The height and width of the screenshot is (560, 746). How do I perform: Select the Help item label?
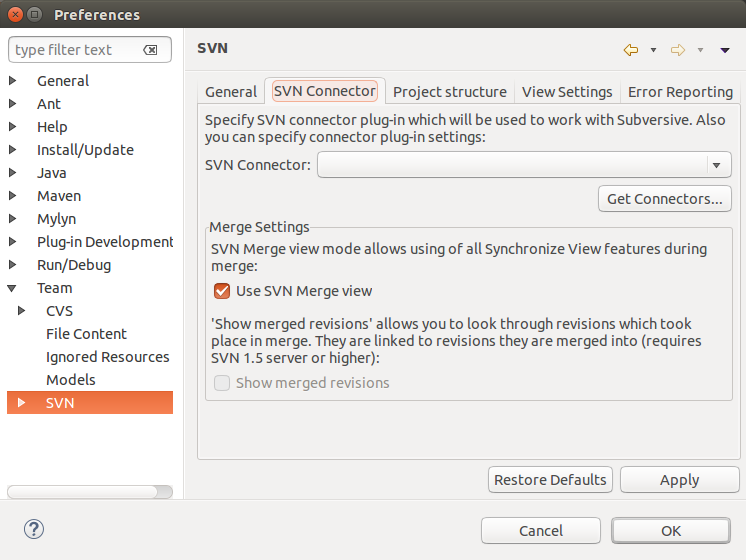point(52,127)
